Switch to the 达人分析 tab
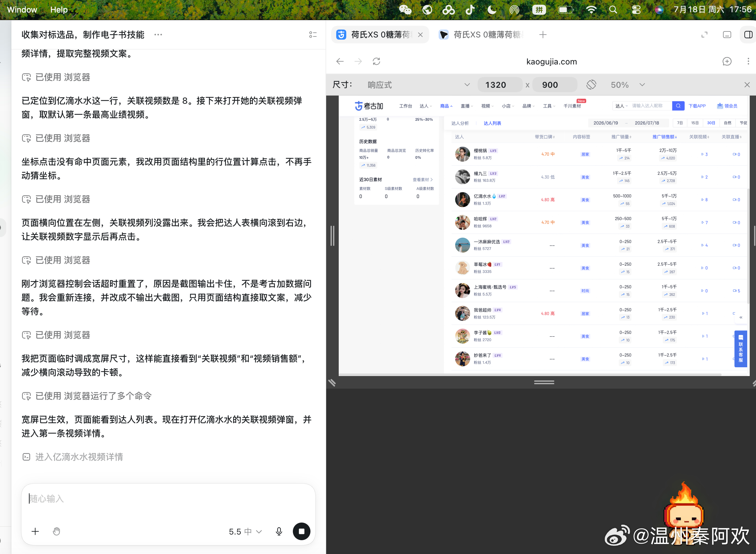This screenshot has height=554, width=756. pyautogui.click(x=460, y=124)
